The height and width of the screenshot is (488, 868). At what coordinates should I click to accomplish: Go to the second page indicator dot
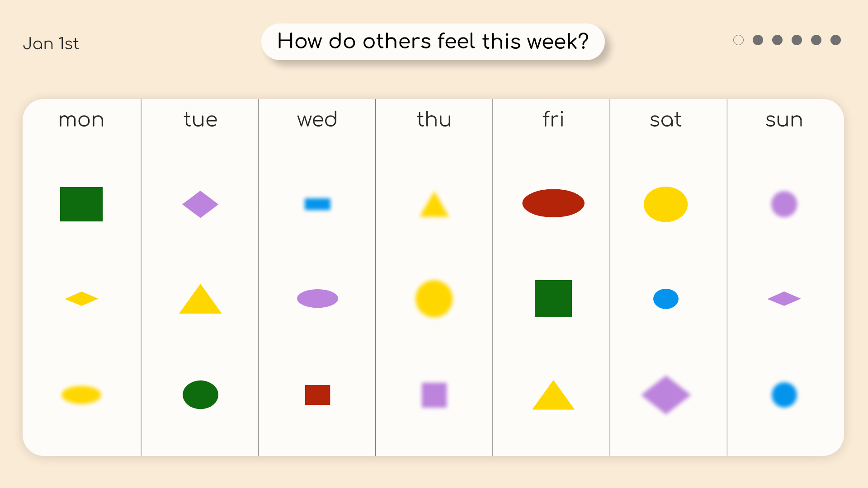758,40
